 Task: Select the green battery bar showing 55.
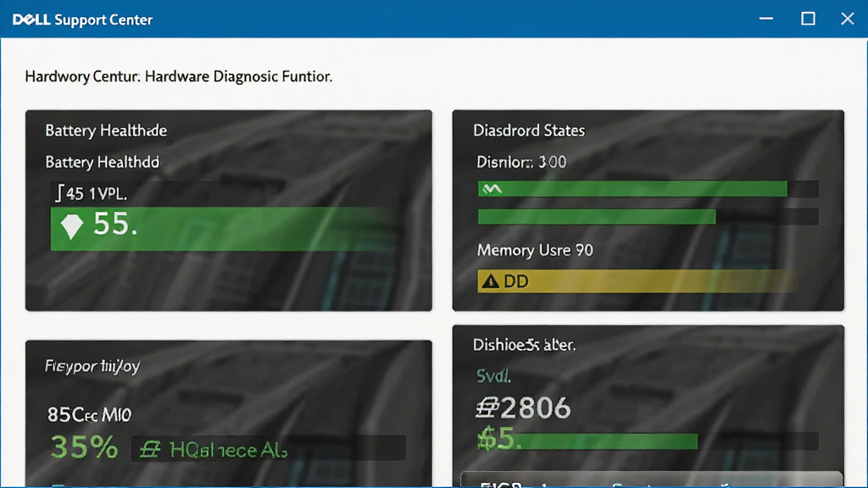pos(223,229)
